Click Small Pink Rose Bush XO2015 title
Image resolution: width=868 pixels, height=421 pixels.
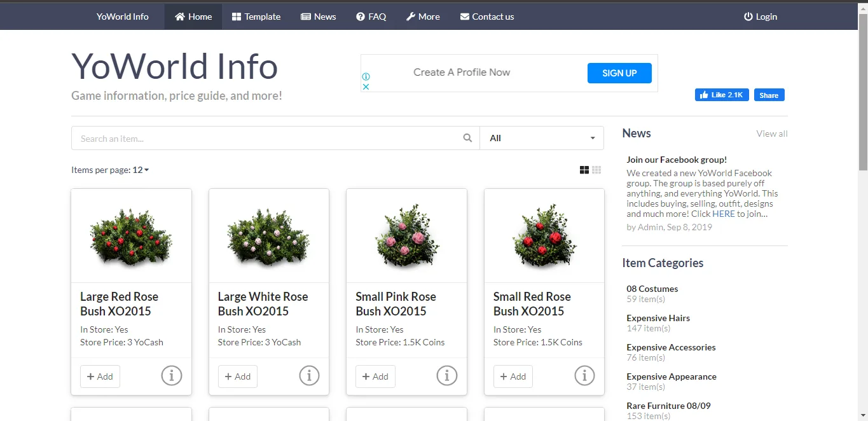point(396,304)
